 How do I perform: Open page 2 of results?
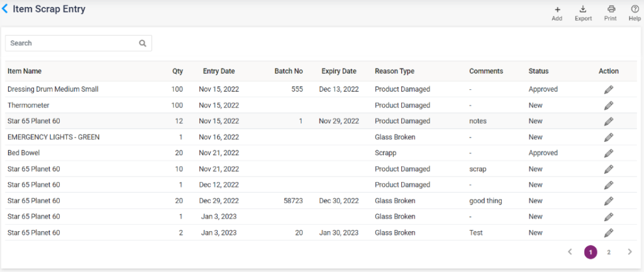click(x=609, y=252)
